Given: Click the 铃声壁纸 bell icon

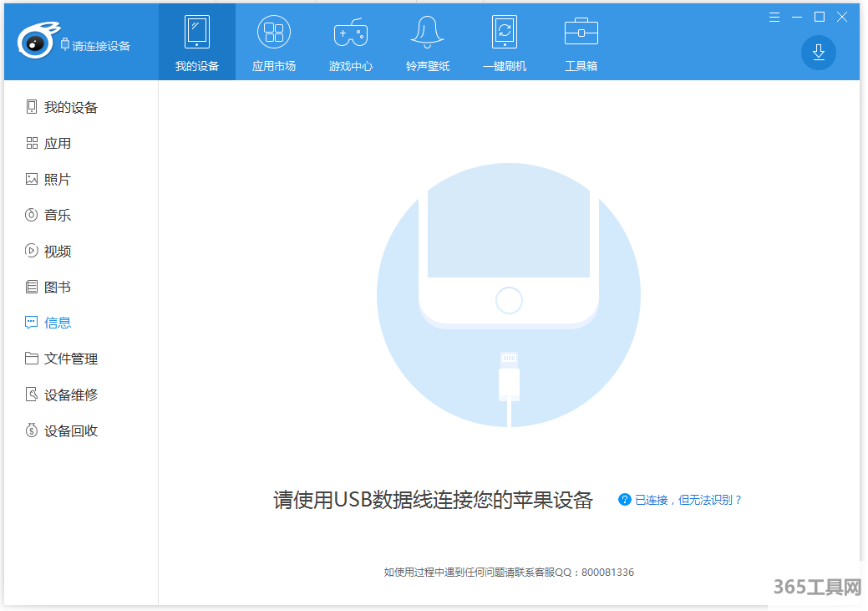Looking at the screenshot, I should click(427, 33).
